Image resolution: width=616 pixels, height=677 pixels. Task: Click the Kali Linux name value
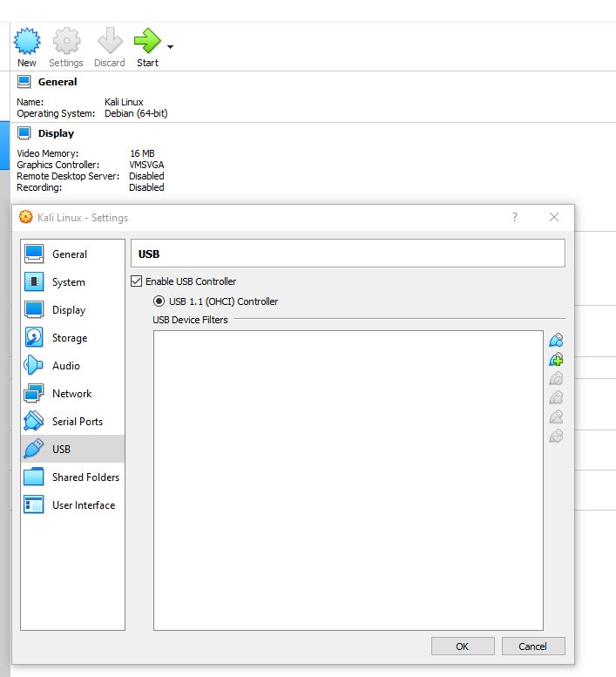124,102
